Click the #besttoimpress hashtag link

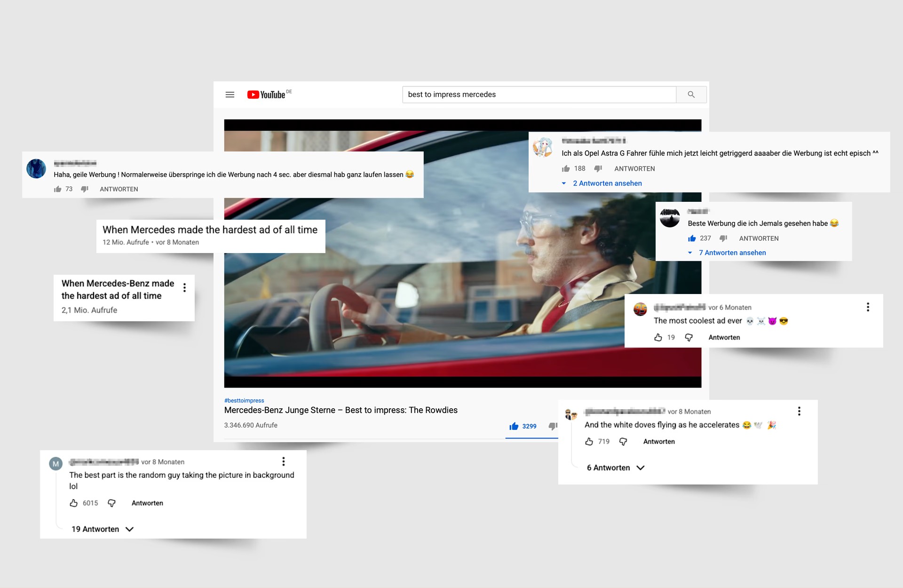tap(244, 401)
